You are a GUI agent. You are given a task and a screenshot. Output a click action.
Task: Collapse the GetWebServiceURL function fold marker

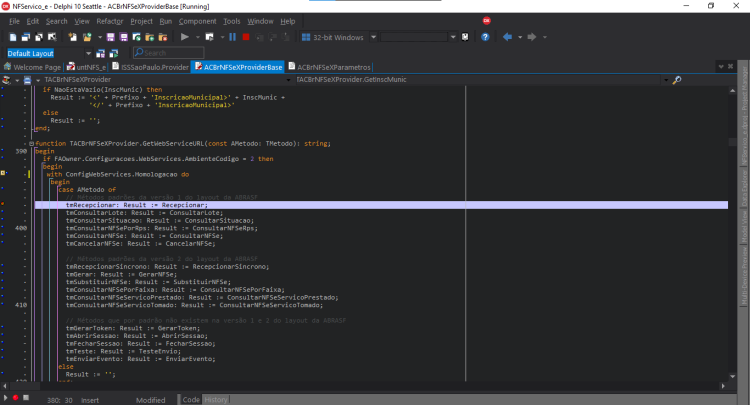(32, 143)
